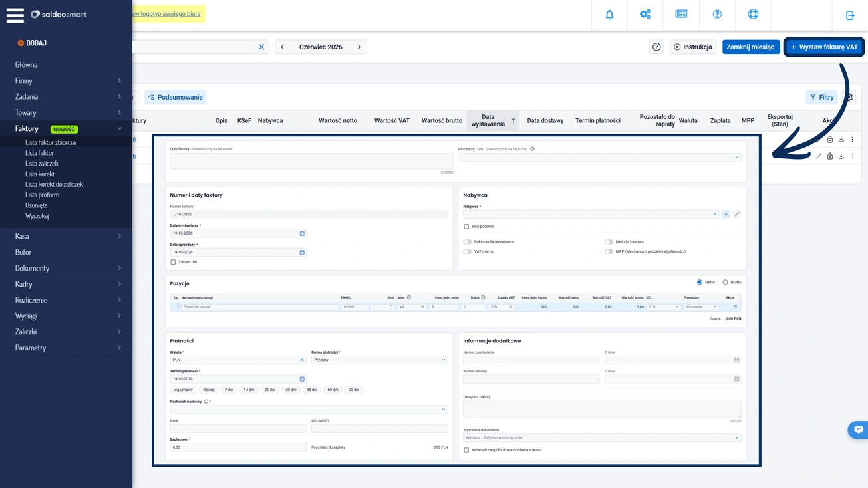Open the hamburger menu beside the saldeosmart logo
Screen dimensions: 868x488
pos(15,15)
